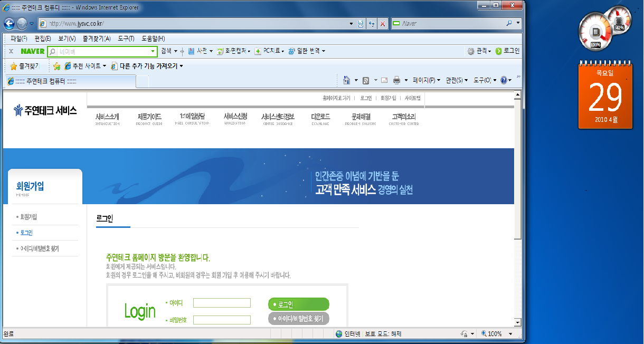Open 서비스신청 in the site navigation
Viewport: 644px width, 344px height.
point(235,117)
